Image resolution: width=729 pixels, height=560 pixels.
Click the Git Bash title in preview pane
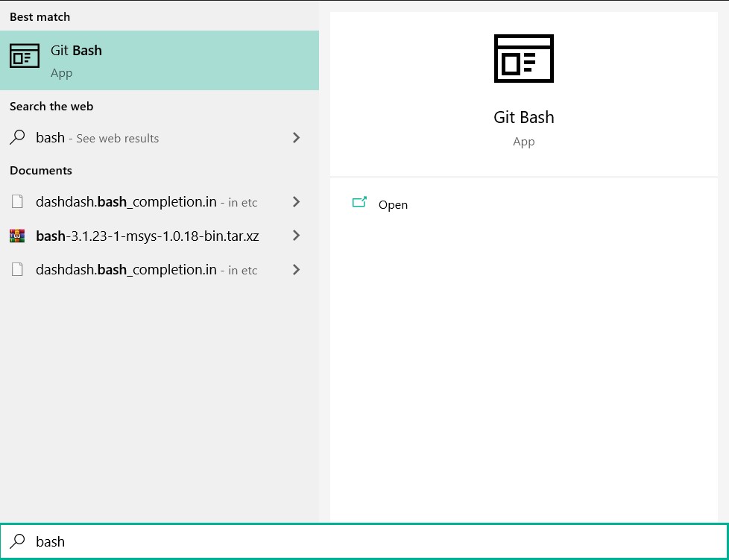[x=524, y=117]
